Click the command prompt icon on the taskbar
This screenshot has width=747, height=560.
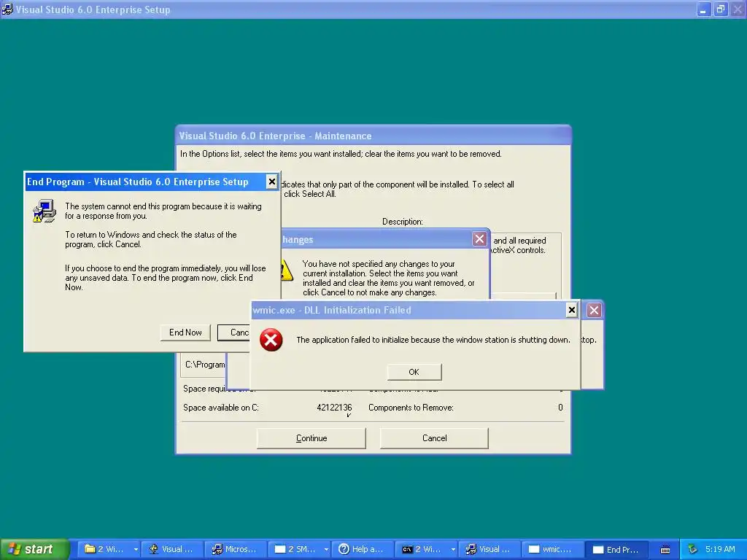tap(407, 550)
